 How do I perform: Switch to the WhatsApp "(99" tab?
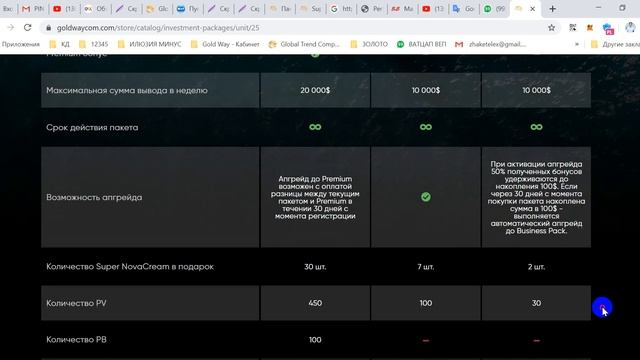click(x=494, y=9)
